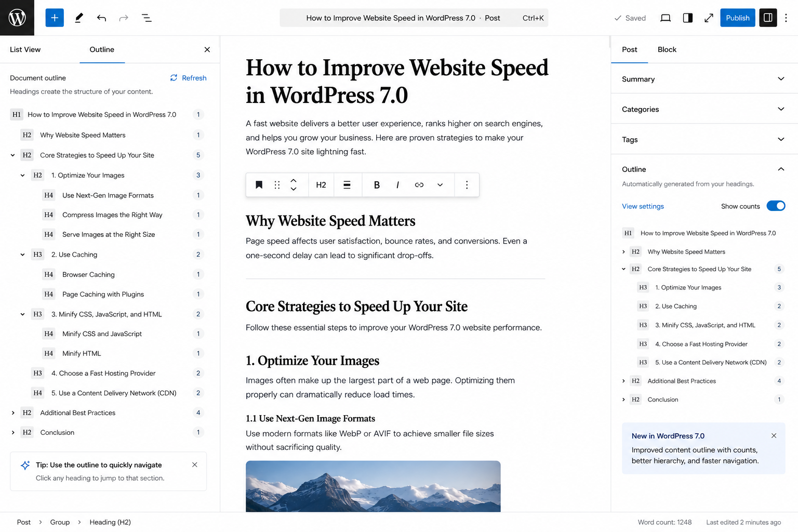This screenshot has width=798, height=532.
Task: Expand Additional Best Practices in left outline
Action: point(13,413)
